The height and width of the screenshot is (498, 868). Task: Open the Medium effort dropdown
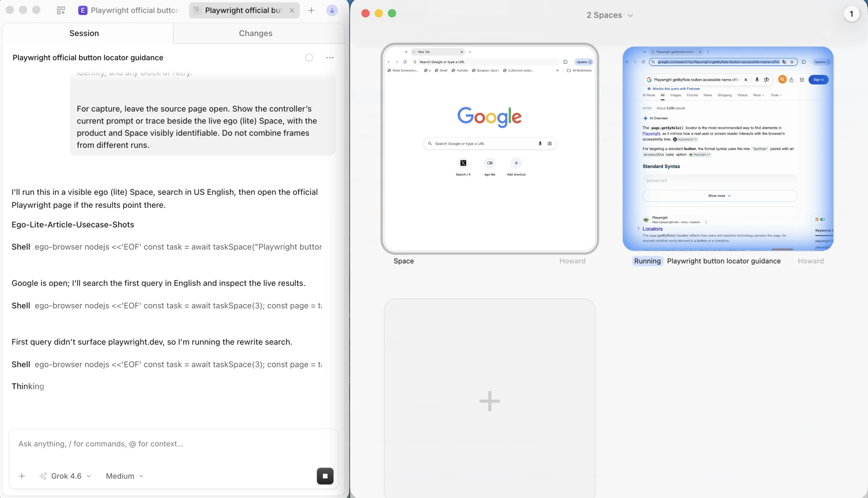tap(125, 476)
